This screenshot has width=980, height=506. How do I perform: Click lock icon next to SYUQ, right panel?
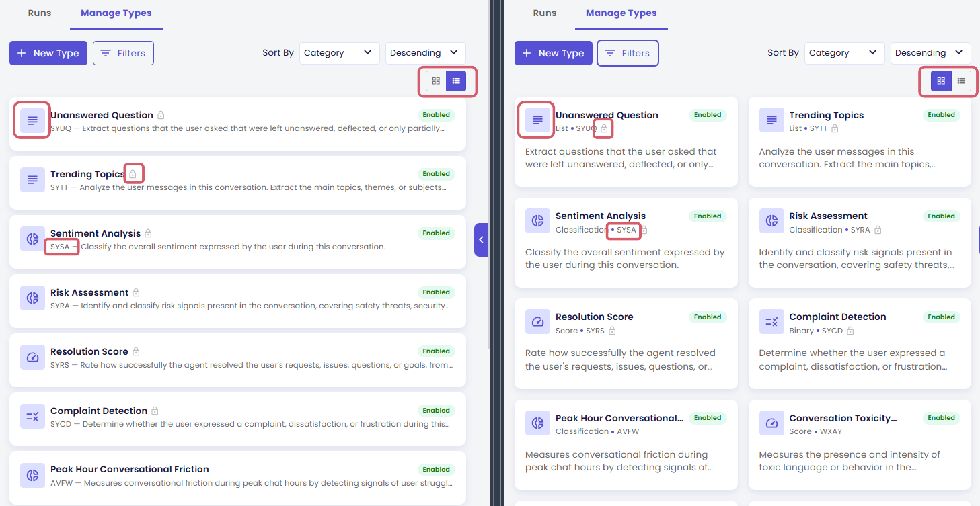click(x=604, y=128)
